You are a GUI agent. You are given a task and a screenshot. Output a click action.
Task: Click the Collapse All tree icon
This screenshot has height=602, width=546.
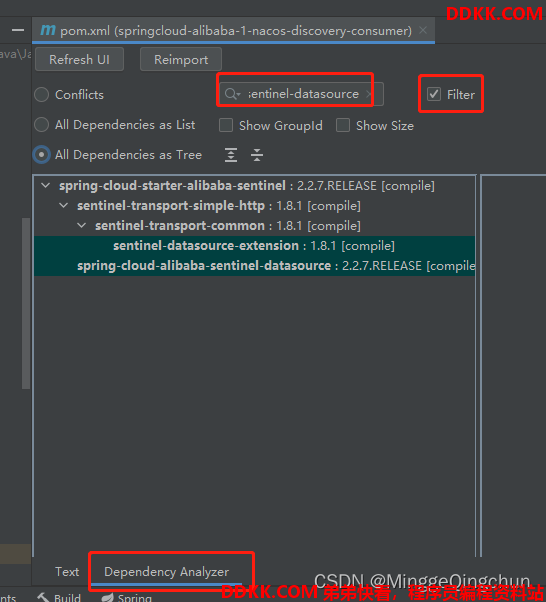click(257, 155)
